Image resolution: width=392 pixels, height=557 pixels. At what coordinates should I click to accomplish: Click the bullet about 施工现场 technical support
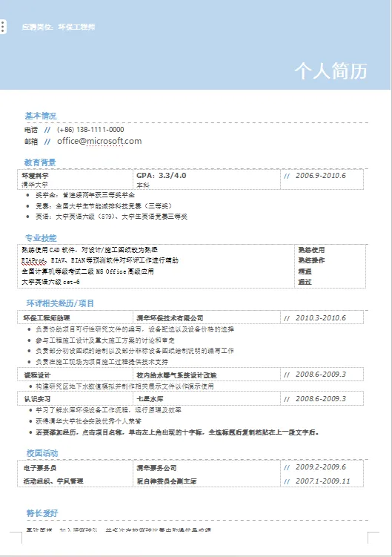point(102,362)
